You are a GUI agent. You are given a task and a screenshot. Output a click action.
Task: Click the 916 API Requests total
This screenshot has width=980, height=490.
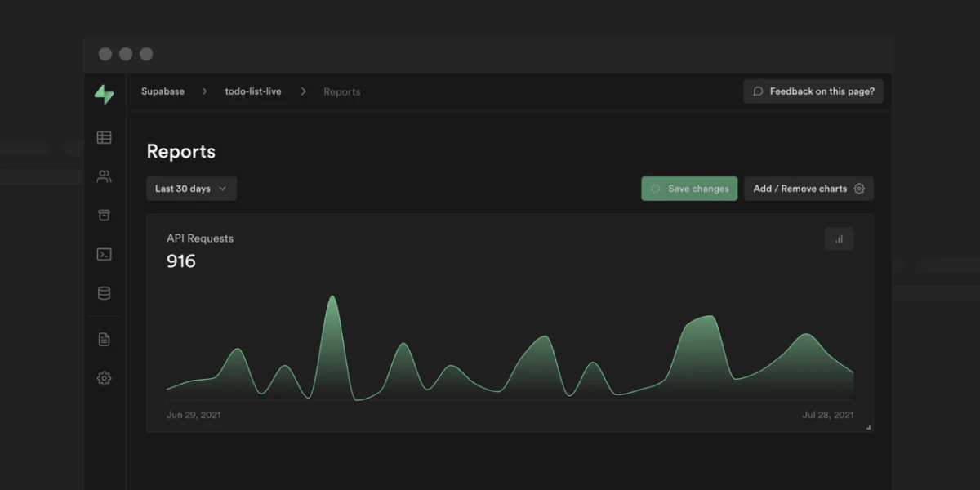[x=181, y=261]
